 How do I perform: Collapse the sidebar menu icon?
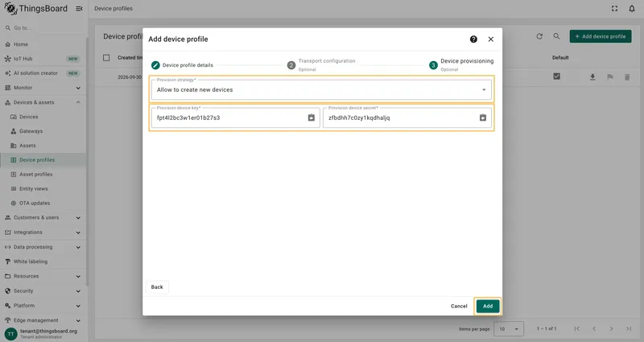coord(79,9)
